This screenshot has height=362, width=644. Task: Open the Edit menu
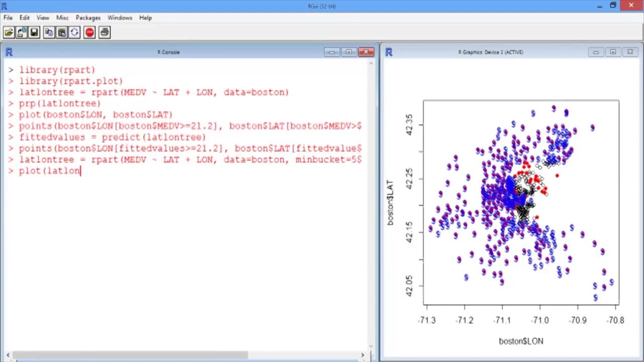point(25,18)
